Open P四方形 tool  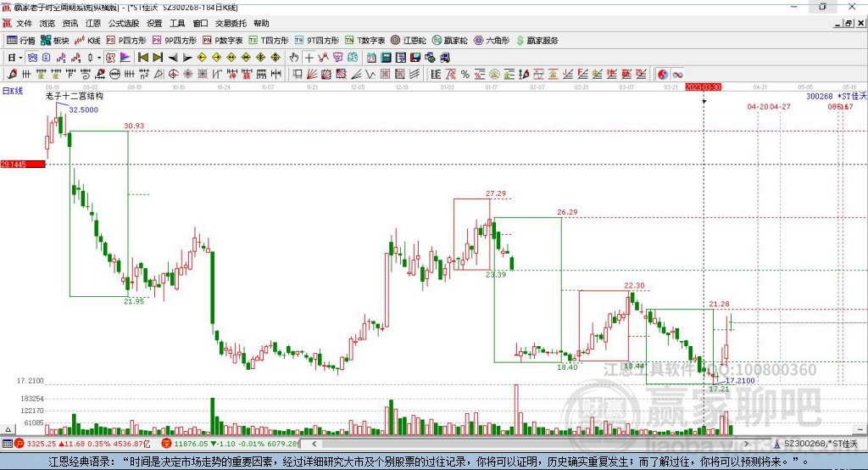click(126, 41)
